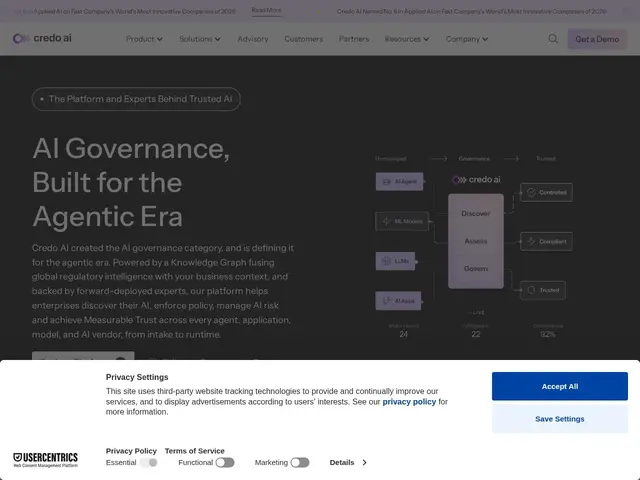Click the Assess step in the diagram
Screen dimensions: 640x480
click(x=476, y=241)
